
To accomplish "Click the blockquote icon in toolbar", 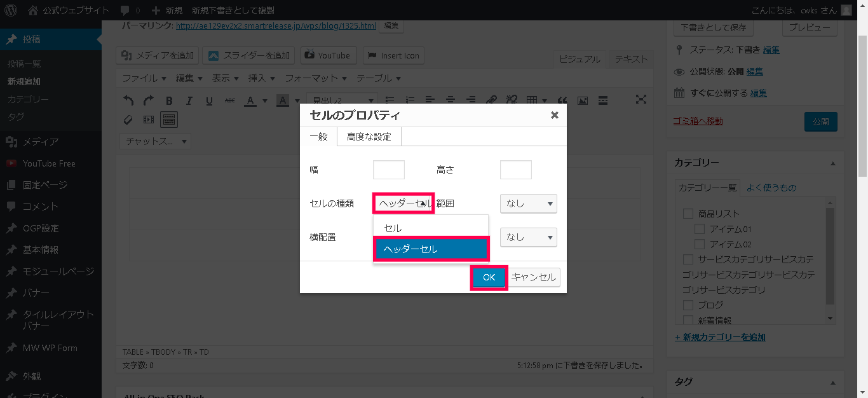I will 562,100.
